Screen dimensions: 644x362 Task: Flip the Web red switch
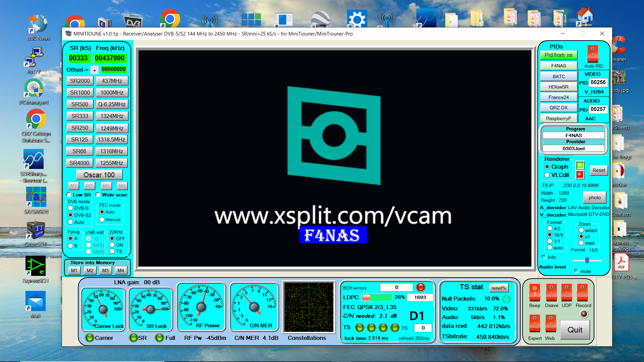point(551,323)
